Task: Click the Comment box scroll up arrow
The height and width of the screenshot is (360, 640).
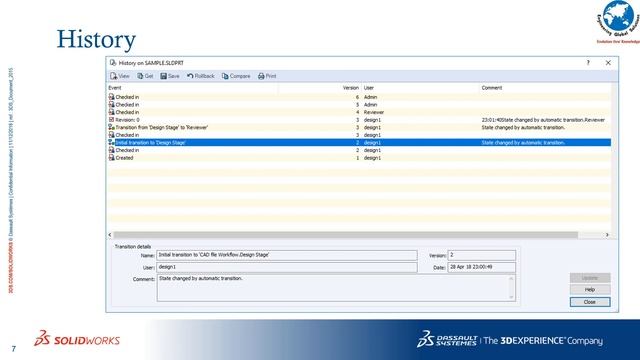Action: coord(511,279)
